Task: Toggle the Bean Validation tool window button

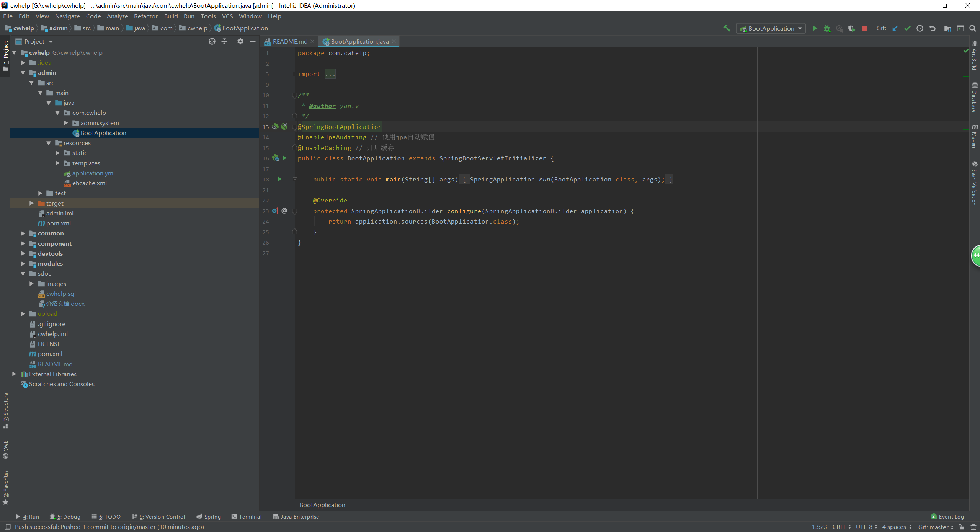Action: click(975, 183)
